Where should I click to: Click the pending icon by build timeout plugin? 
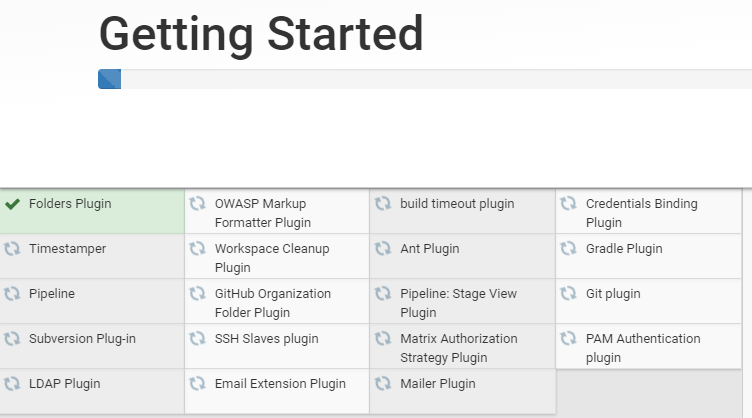383,204
